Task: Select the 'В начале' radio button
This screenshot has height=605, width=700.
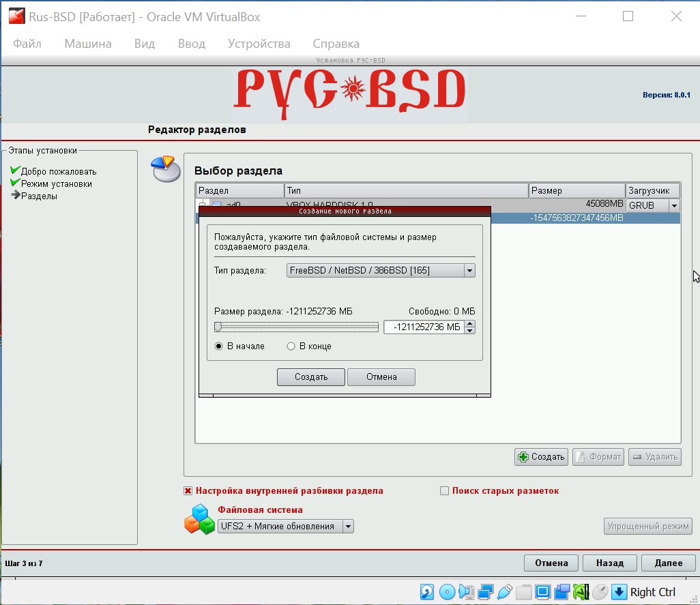Action: (219, 346)
